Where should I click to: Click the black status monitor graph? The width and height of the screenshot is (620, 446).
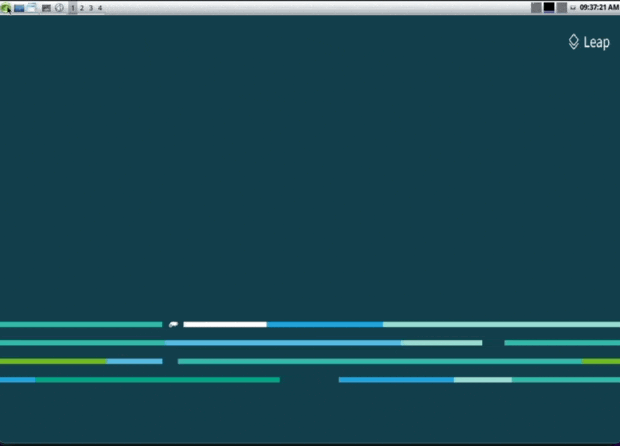pyautogui.click(x=549, y=7)
